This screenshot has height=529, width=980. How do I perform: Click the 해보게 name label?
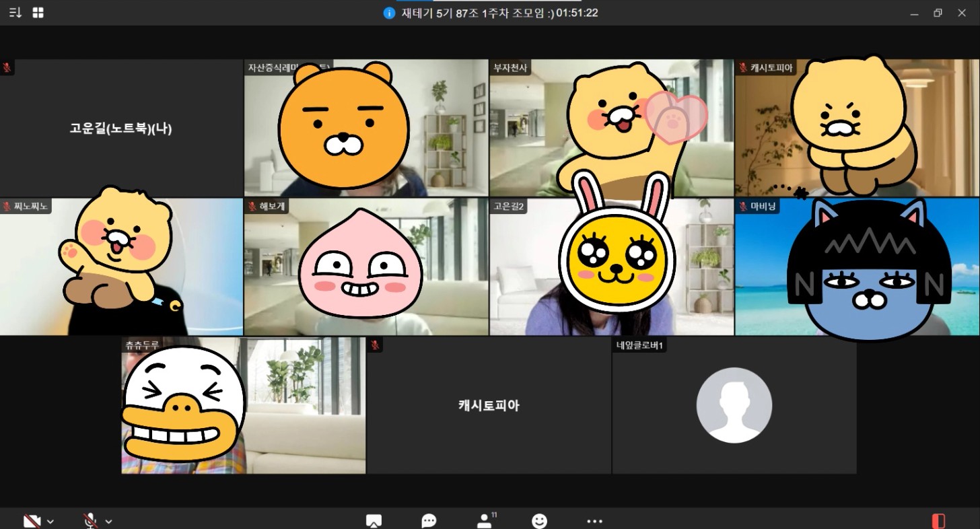tap(272, 206)
